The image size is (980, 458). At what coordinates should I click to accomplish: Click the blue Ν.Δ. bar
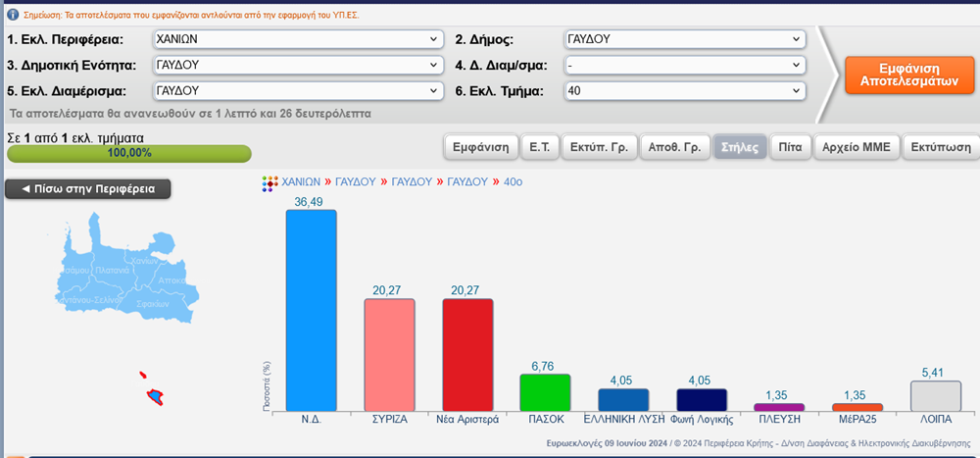(311, 311)
